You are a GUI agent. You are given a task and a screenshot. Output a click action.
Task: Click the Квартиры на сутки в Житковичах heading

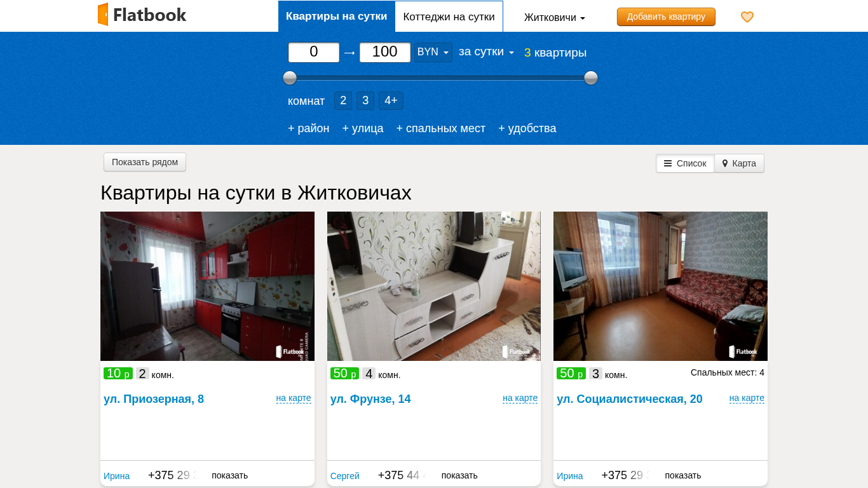coord(256,193)
